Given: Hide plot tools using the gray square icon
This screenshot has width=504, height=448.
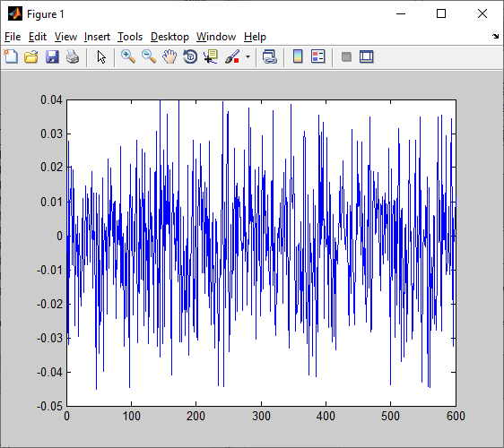Looking at the screenshot, I should coord(346,57).
